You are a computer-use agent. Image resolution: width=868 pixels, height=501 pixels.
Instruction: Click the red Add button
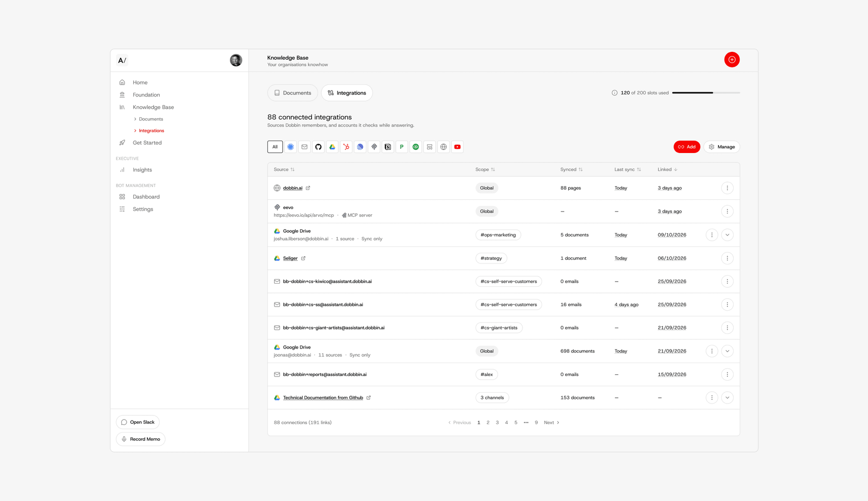[687, 147]
